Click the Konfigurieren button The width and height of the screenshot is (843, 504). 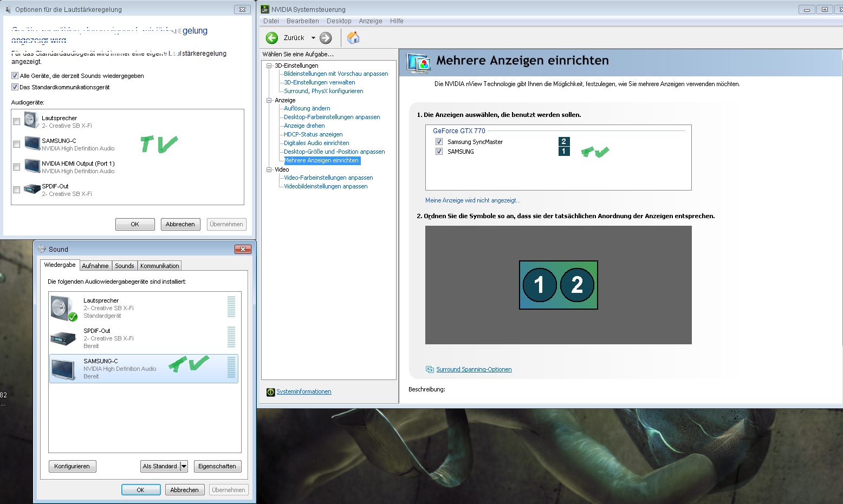[72, 466]
